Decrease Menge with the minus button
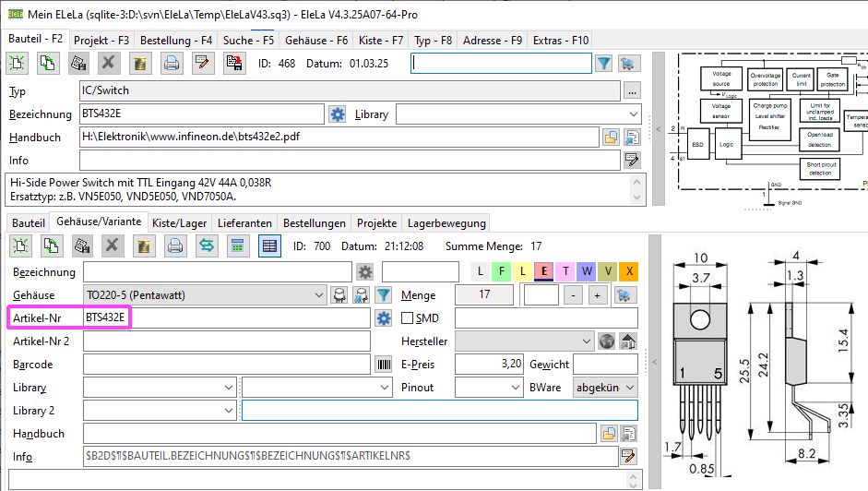Screen dimensions: 868x491 (x=573, y=295)
